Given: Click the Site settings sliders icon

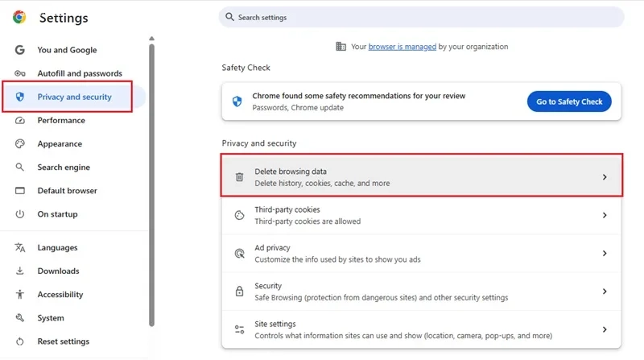Looking at the screenshot, I should tap(239, 329).
